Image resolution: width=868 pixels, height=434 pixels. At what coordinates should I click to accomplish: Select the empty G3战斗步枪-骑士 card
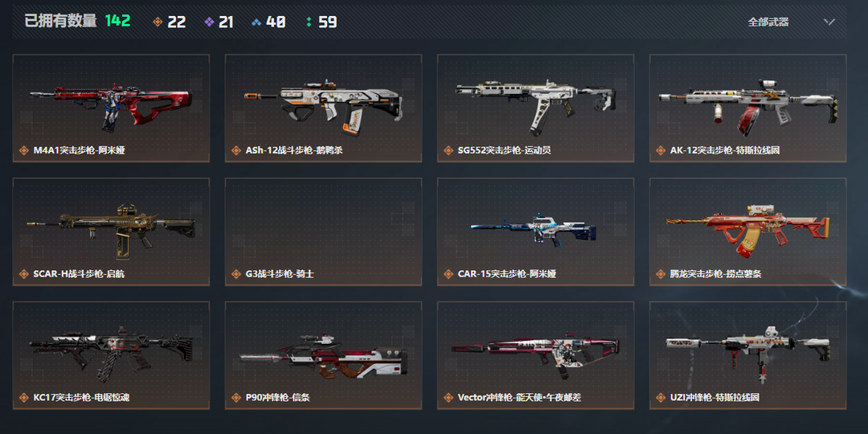click(323, 231)
